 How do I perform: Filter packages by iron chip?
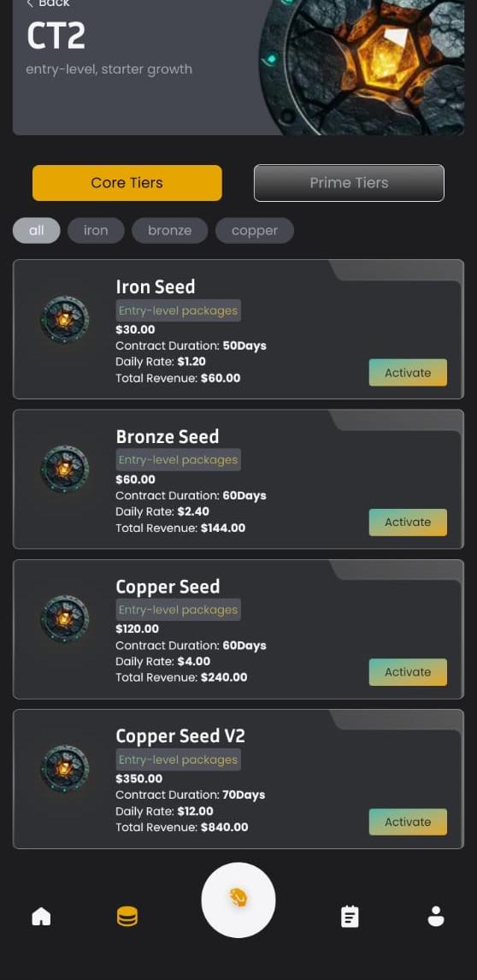coord(96,231)
